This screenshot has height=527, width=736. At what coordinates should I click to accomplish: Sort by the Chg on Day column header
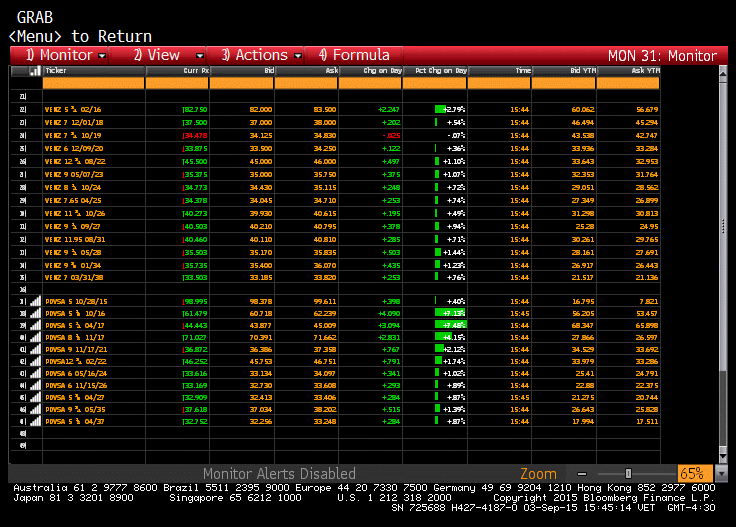370,71
